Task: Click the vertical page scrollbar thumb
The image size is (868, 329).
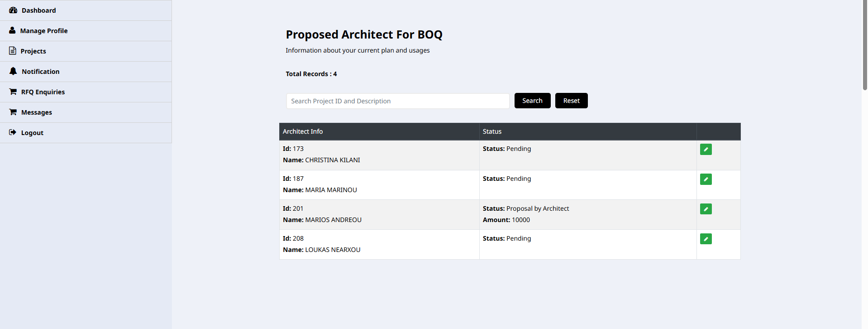Action: (x=865, y=45)
